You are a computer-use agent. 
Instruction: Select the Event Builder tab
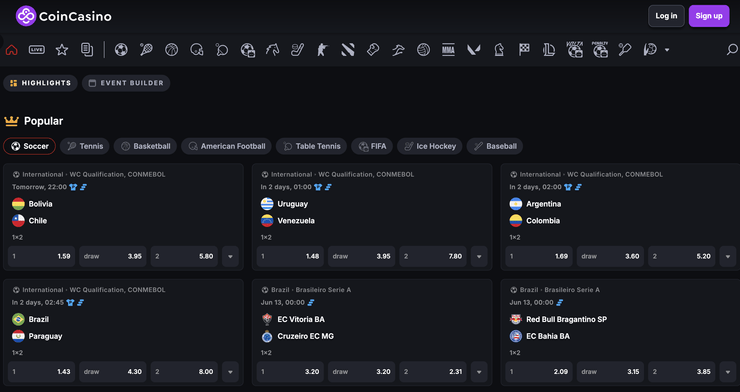click(126, 83)
